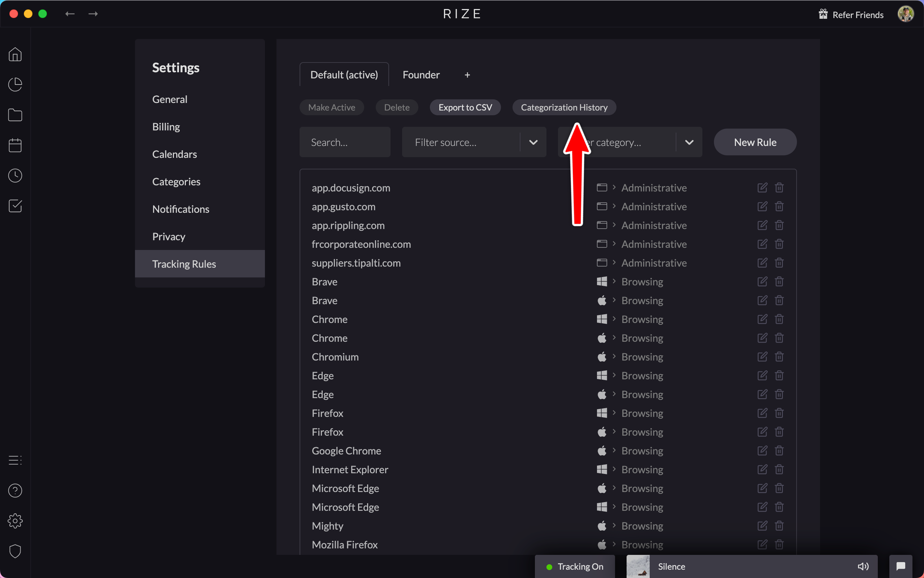Open the folder projects sidebar icon
This screenshot has width=924, height=578.
click(15, 115)
